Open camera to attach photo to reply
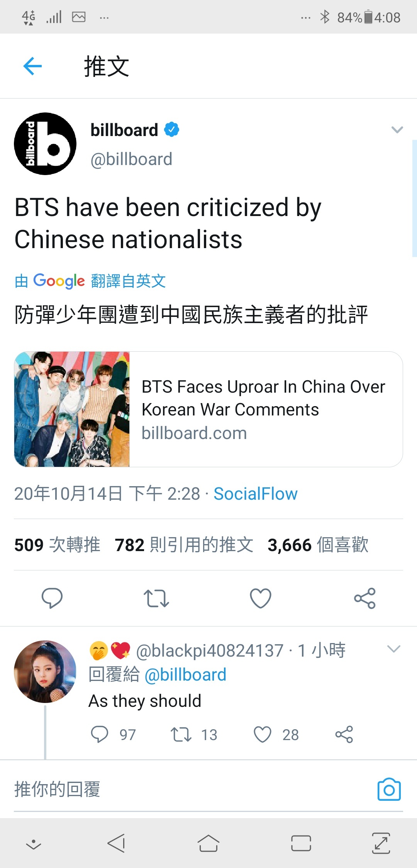Screen dimensions: 417x868 click(x=389, y=789)
